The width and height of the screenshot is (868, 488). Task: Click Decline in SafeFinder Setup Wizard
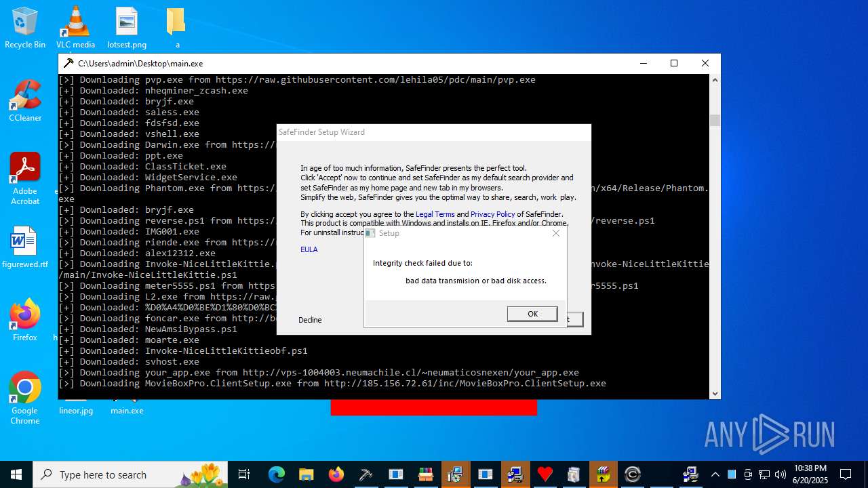pos(310,320)
